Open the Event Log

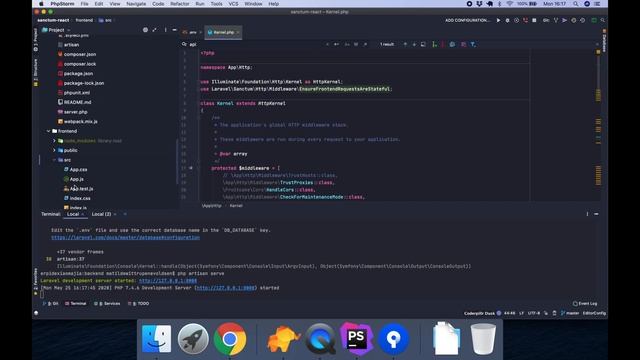pyautogui.click(x=585, y=304)
